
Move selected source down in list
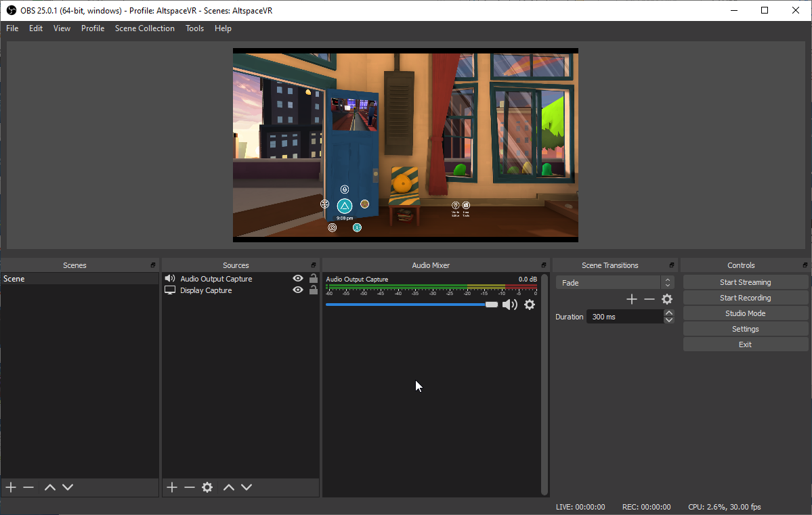tap(247, 487)
